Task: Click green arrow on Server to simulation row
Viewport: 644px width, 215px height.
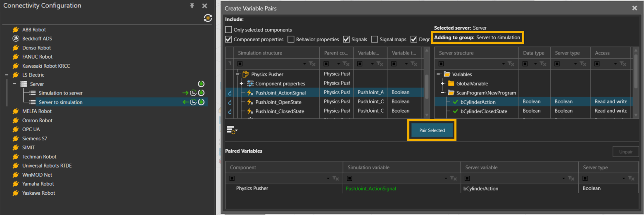Action: point(185,102)
